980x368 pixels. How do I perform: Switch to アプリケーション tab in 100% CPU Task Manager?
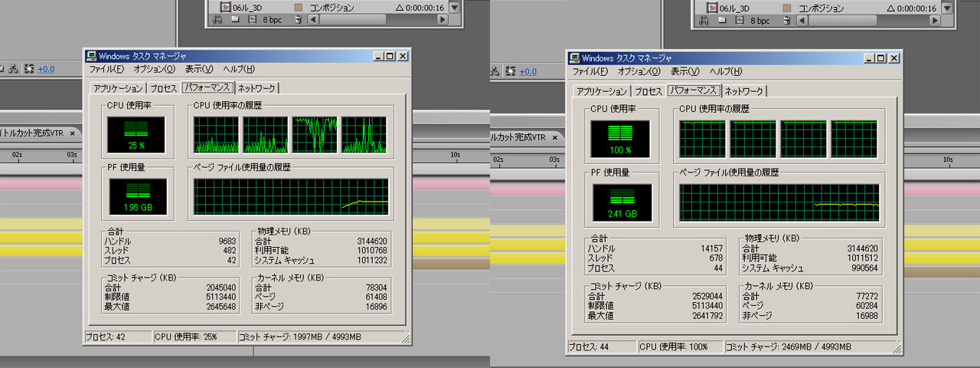coord(602,90)
